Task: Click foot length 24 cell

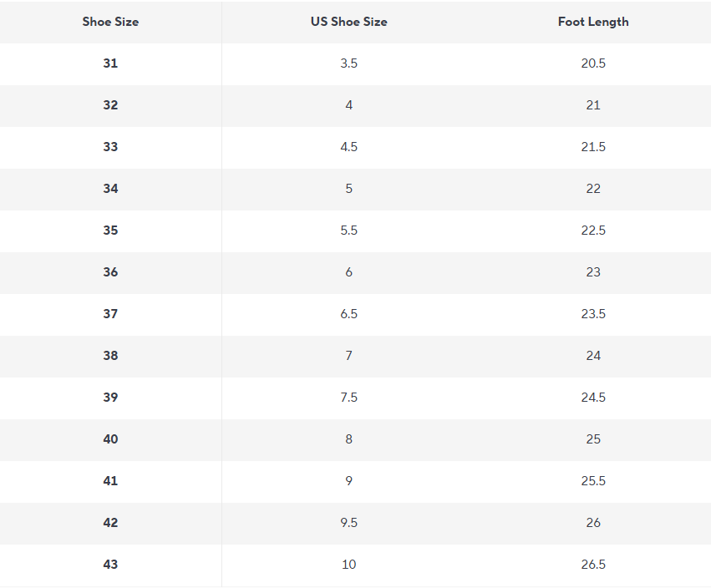Action: (x=593, y=356)
